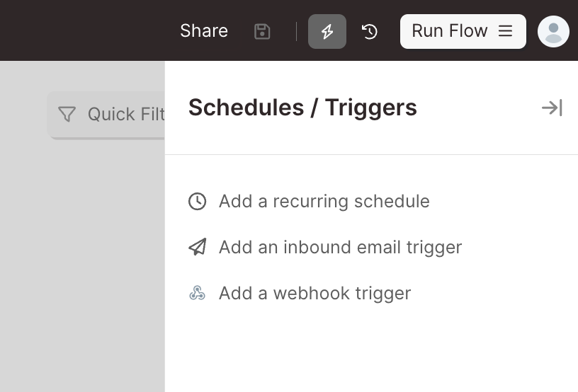Collapse the Schedules / Triggers panel arrow
578x392 pixels.
[552, 108]
